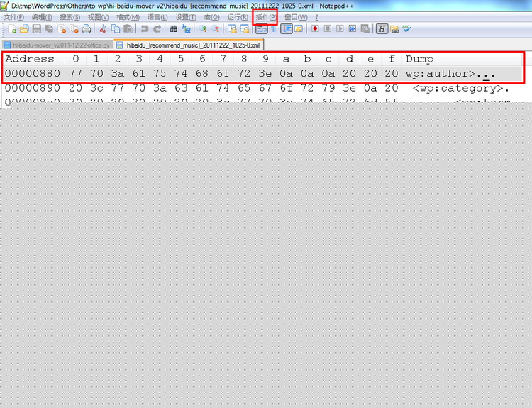Toggle synchronize horizontal scrolling icon
The width and height of the screenshot is (532, 408).
pos(244,29)
